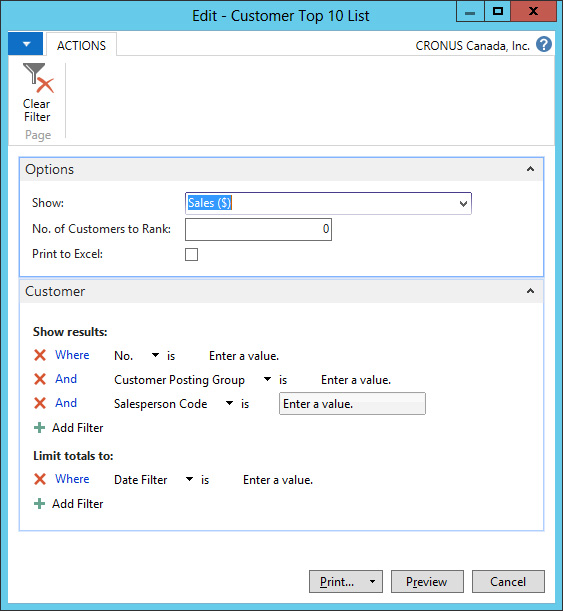Collapse the Customer section chevron
Screen dimensions: 564x612
click(x=530, y=291)
